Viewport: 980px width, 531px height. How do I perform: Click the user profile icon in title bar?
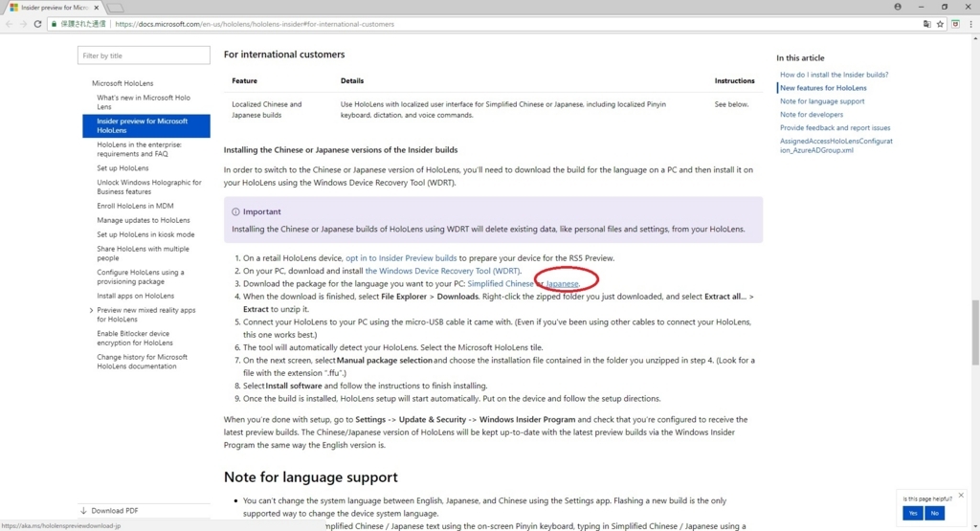click(x=898, y=7)
